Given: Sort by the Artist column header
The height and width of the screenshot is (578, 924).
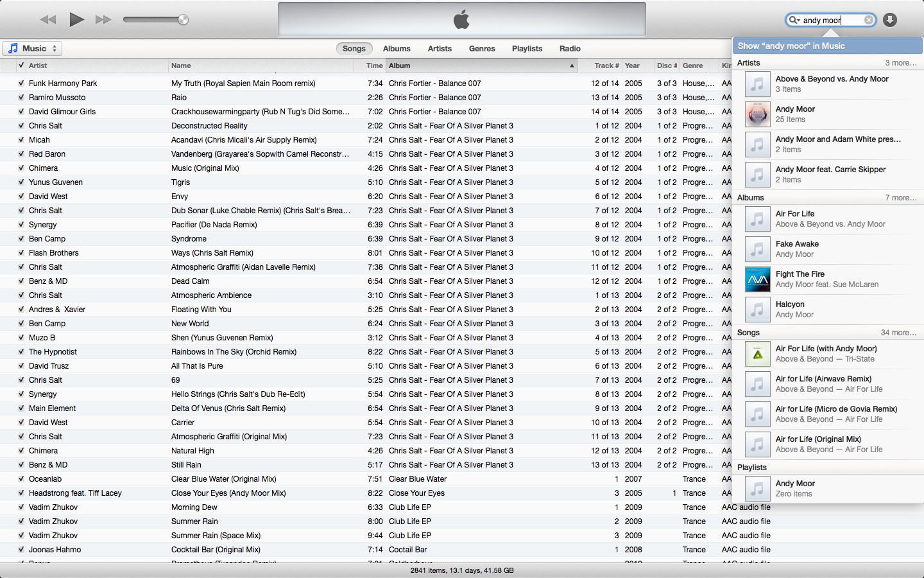Looking at the screenshot, I should pos(97,66).
